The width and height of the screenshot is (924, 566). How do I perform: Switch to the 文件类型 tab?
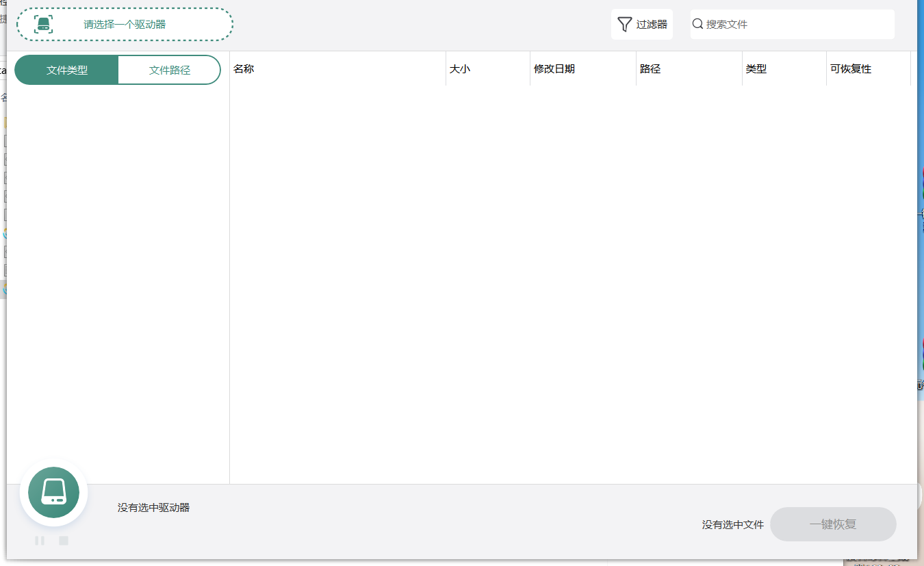[x=66, y=69]
